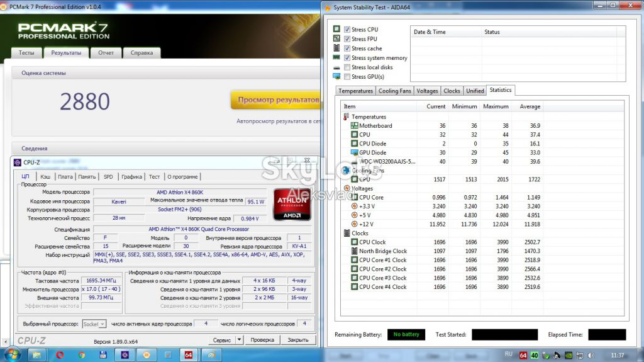Click the AIDA64 flame icon in the title bar
Image resolution: width=644 pixels, height=362 pixels.
328,7
